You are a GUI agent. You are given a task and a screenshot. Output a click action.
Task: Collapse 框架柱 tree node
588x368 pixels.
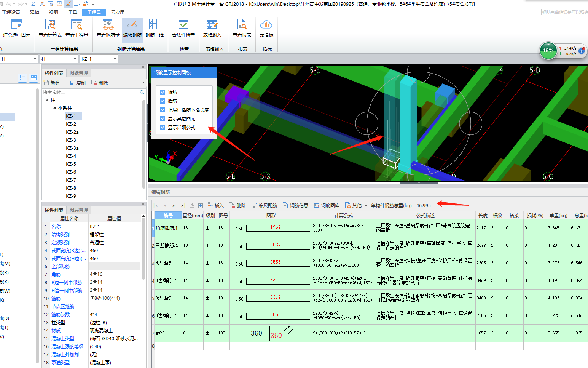point(54,108)
